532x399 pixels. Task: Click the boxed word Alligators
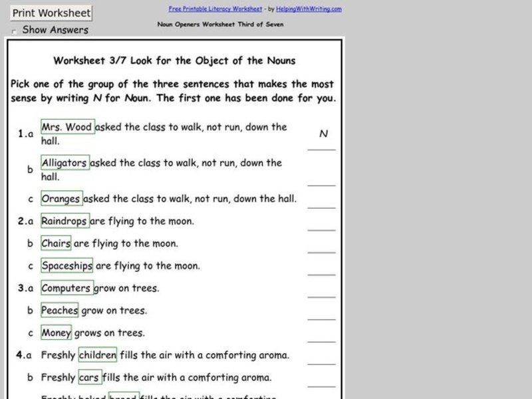(x=65, y=162)
